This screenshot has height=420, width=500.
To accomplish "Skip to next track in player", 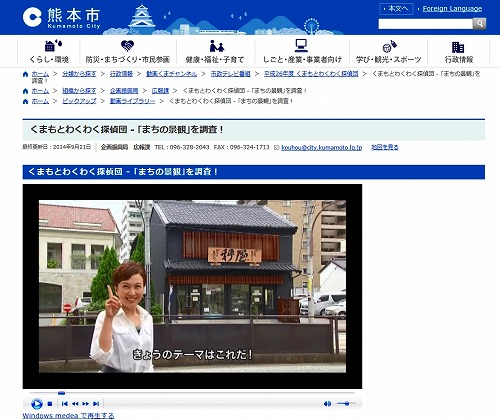I will (x=96, y=404).
